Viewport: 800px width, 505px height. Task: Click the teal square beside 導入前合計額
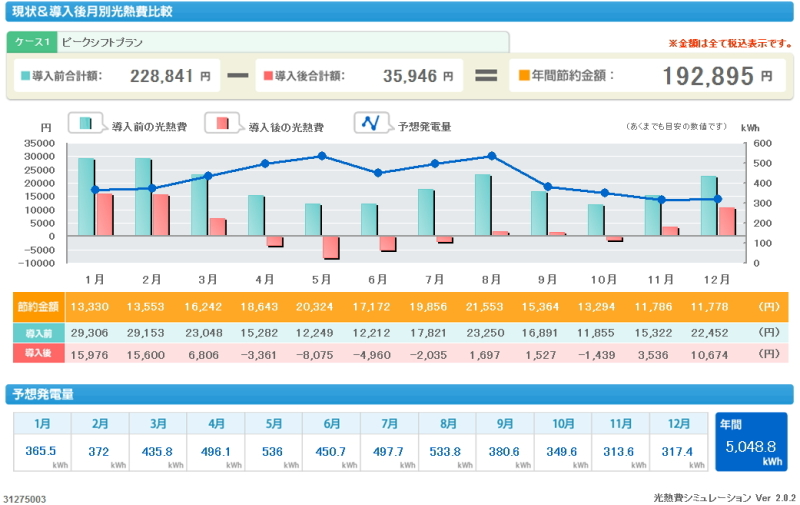pyautogui.click(x=24, y=75)
